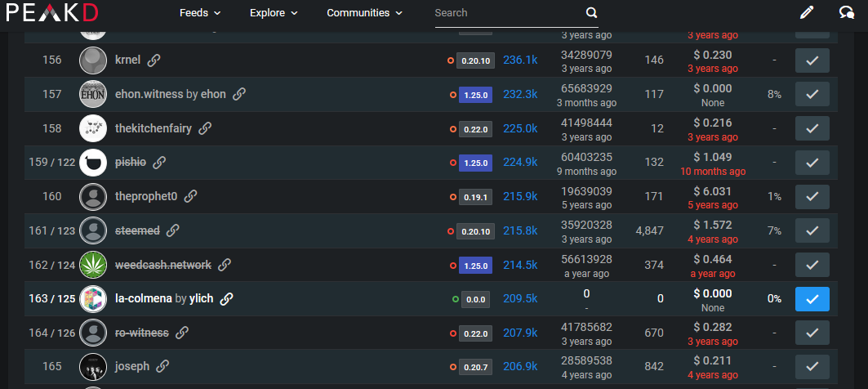Image resolution: width=868 pixels, height=389 pixels.
Task: Open joseph profile link
Action: 132,366
